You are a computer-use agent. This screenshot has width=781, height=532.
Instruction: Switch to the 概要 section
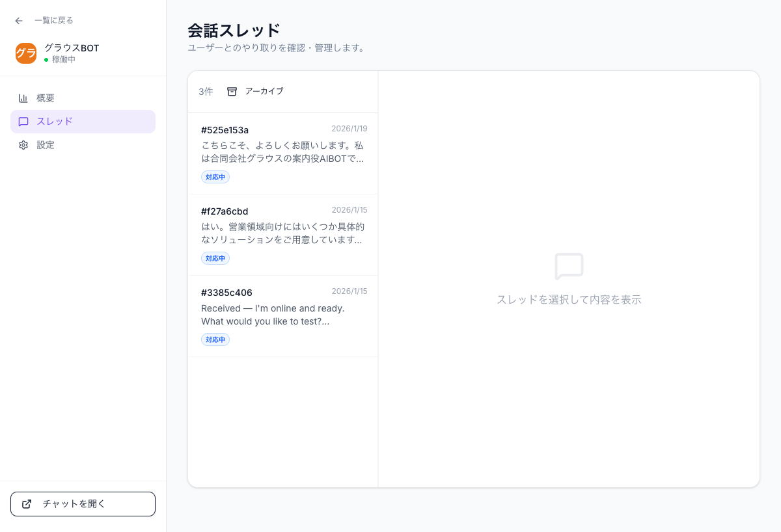tap(46, 98)
